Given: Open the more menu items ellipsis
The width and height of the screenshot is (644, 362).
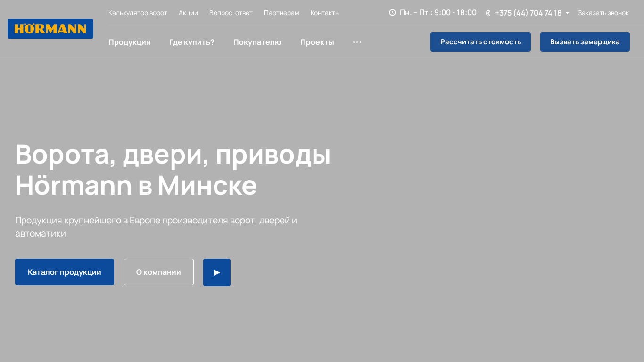Looking at the screenshot, I should pos(357,42).
